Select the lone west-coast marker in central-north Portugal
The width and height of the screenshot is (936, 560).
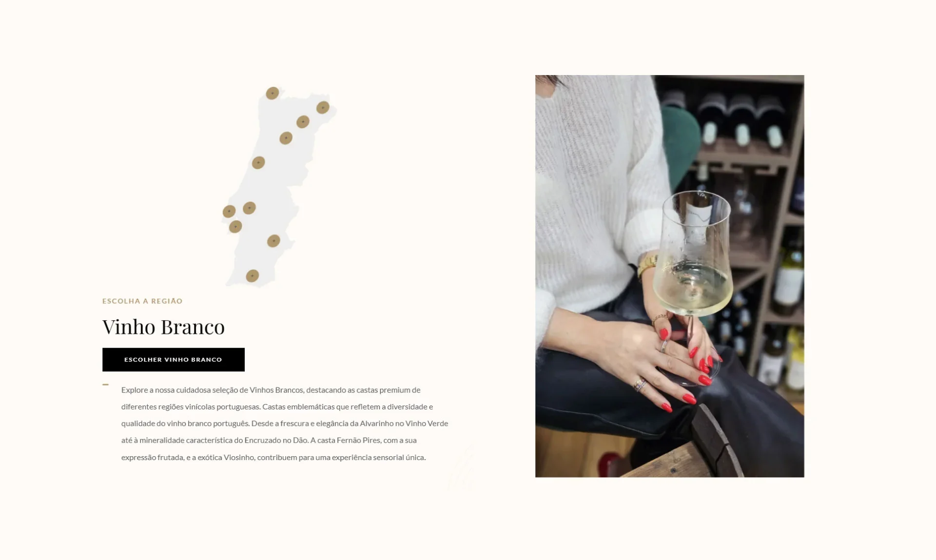tap(258, 162)
